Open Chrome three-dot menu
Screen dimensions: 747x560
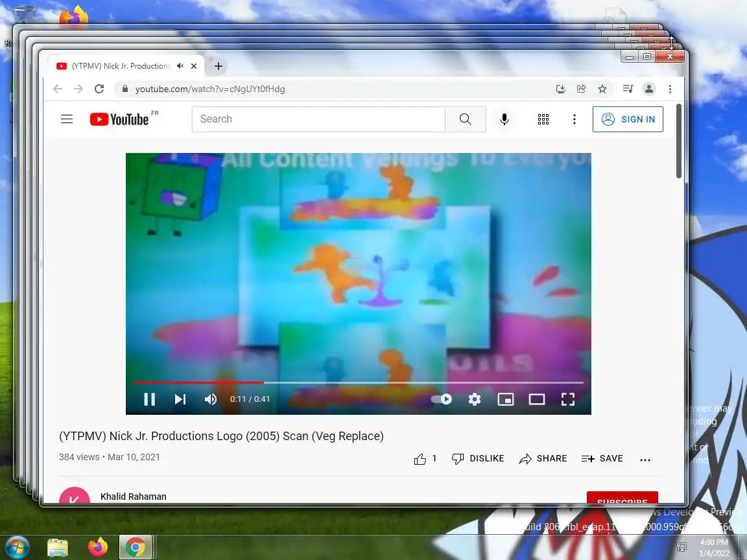tap(670, 89)
